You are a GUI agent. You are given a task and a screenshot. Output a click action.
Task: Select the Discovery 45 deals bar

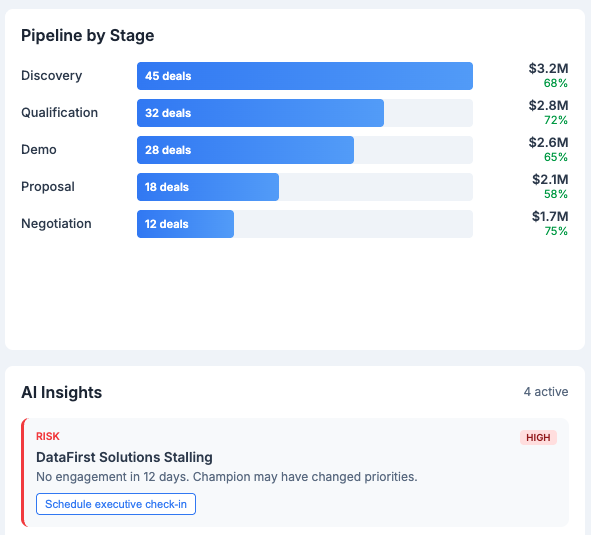coord(305,76)
